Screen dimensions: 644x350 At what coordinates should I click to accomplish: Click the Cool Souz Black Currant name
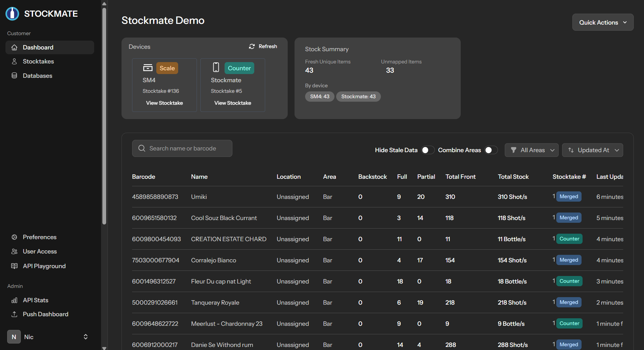point(224,218)
